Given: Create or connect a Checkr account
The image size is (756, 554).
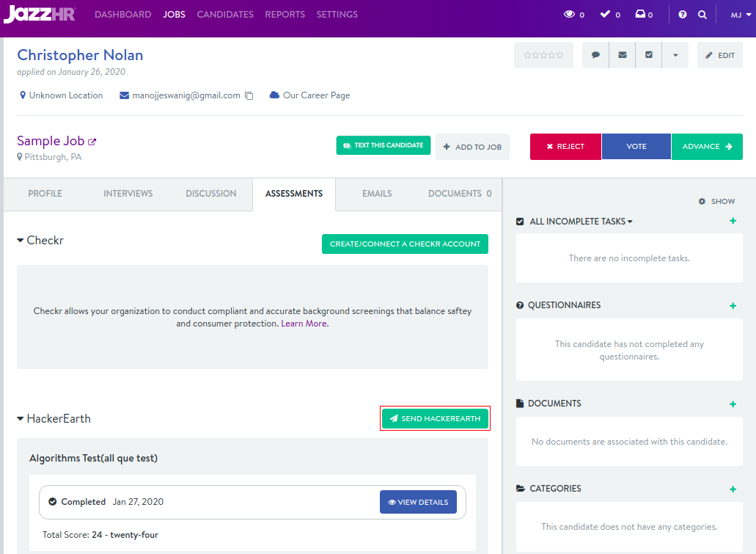Looking at the screenshot, I should pos(405,244).
